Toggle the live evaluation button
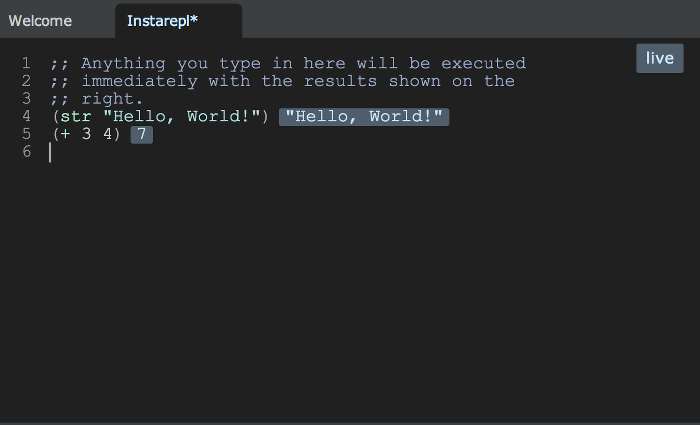 tap(659, 58)
